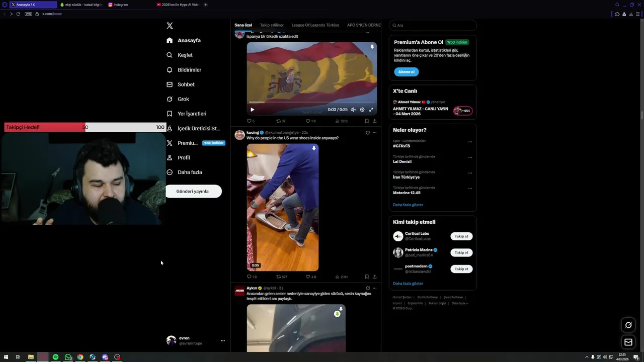644x362 pixels.
Task: Open the Profil page
Action: (178, 157)
